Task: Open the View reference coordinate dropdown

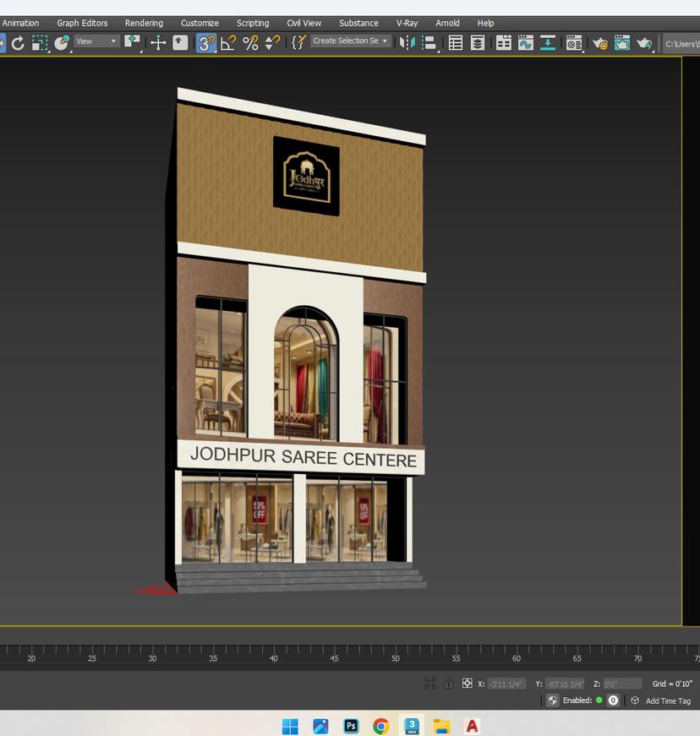Action: coord(96,41)
